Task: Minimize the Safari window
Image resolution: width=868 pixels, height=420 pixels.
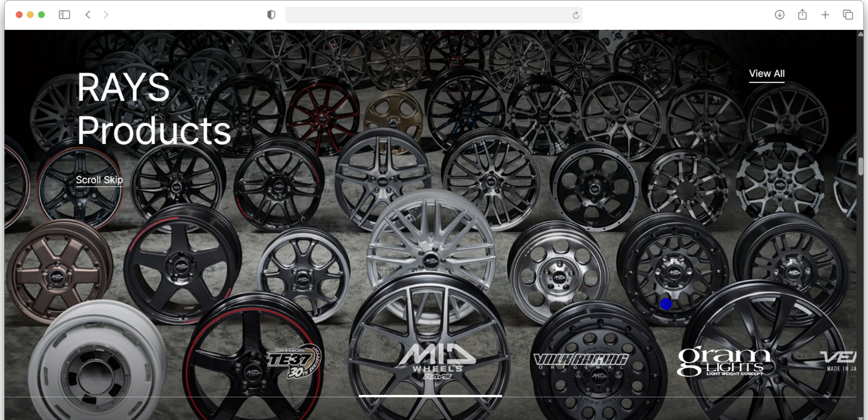Action: (30, 15)
